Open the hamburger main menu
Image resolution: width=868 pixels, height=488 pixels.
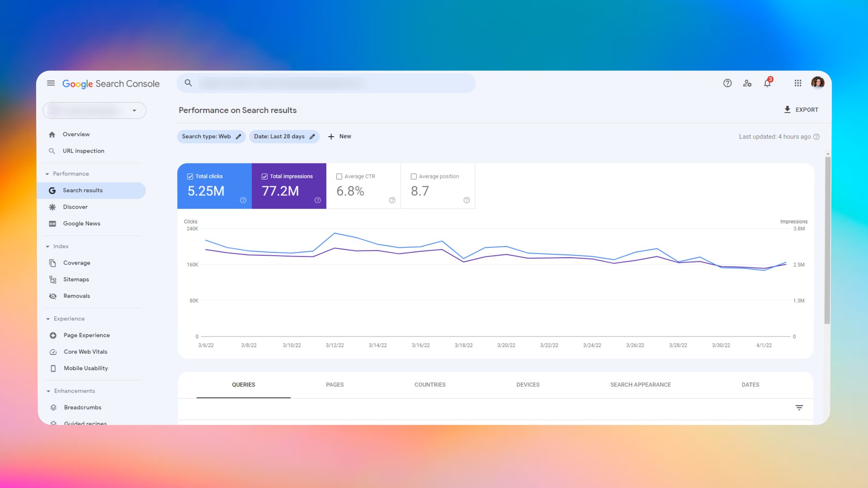click(x=51, y=83)
